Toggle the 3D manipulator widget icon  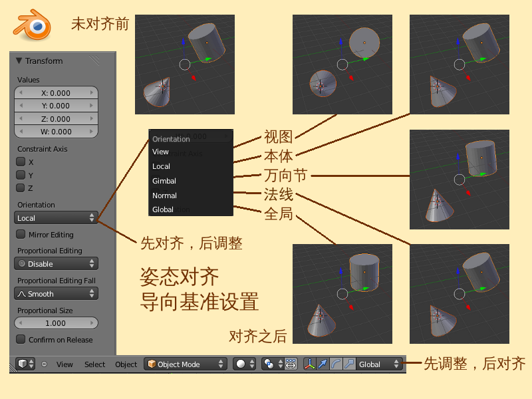[309, 364]
